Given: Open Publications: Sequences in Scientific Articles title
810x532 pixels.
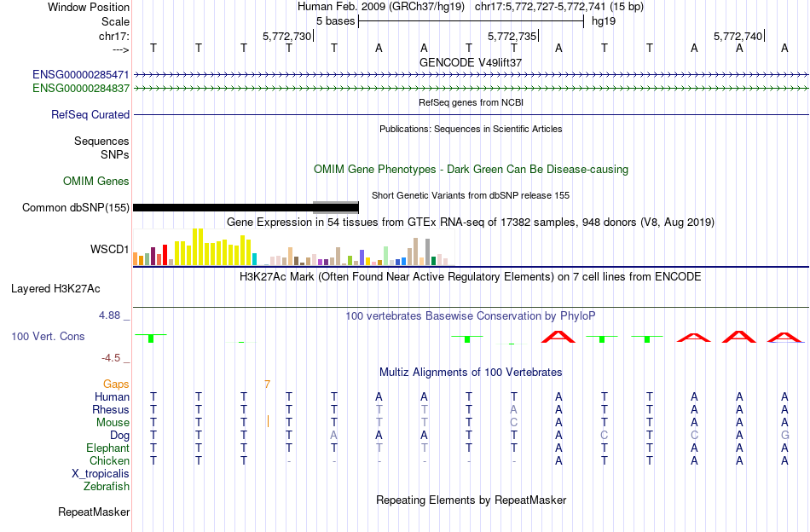Looking at the screenshot, I should click(x=471, y=129).
